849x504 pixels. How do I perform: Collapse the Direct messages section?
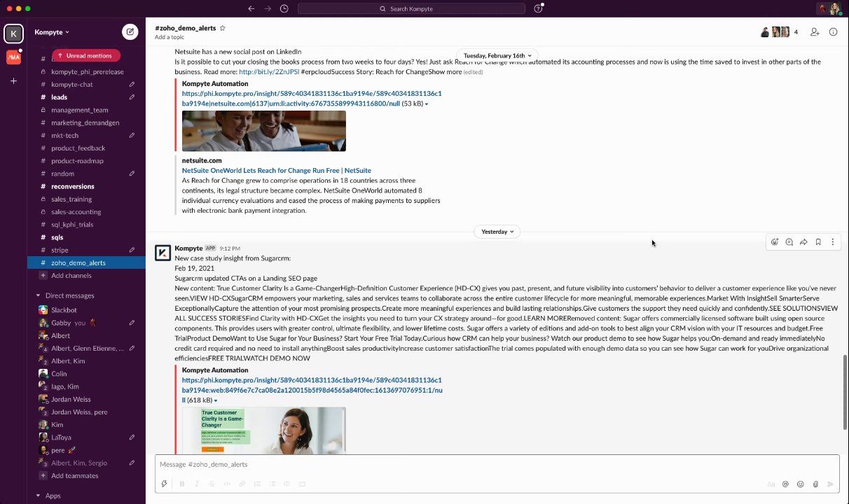click(38, 295)
